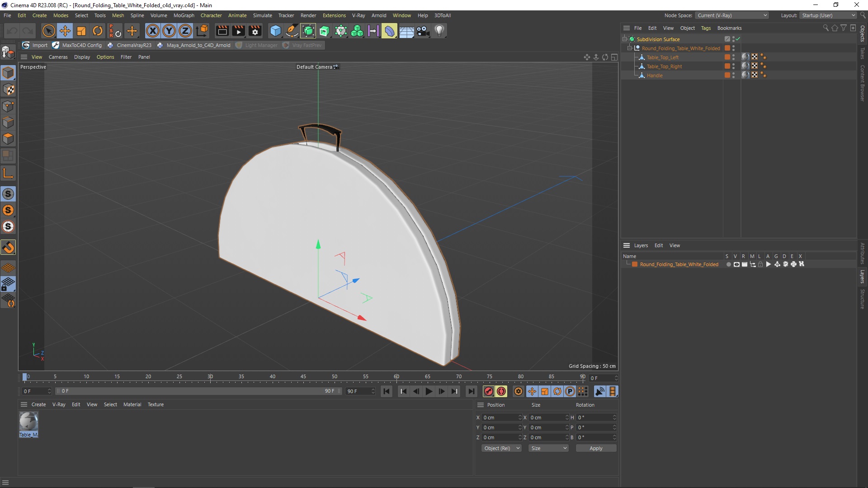Click texture tag on Table_Top_Left

[x=745, y=57]
